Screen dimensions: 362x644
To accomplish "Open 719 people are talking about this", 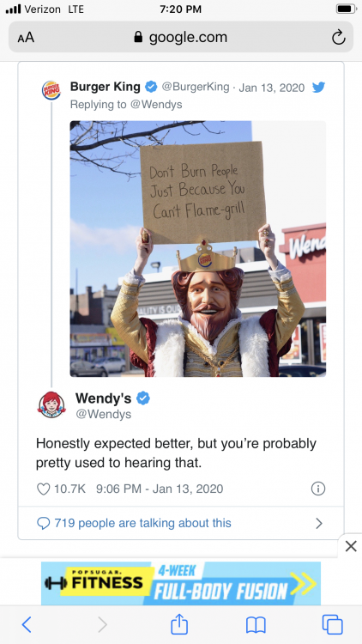I will [x=134, y=523].
